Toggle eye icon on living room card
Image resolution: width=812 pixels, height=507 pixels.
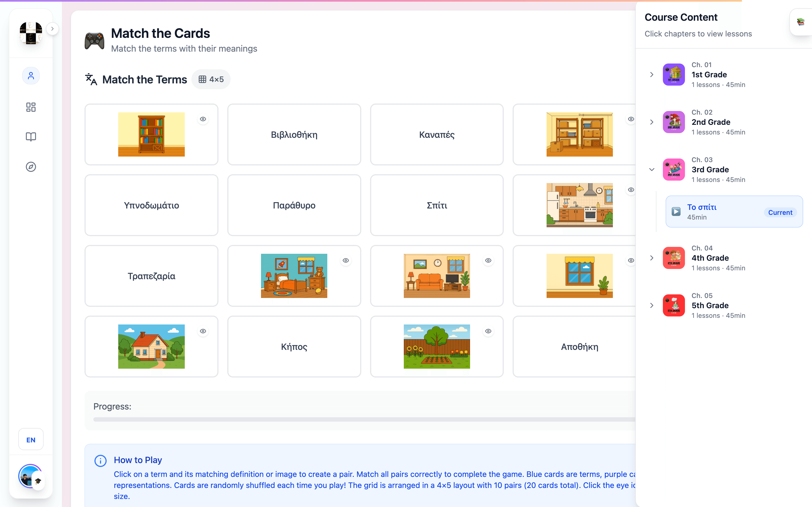(x=488, y=261)
